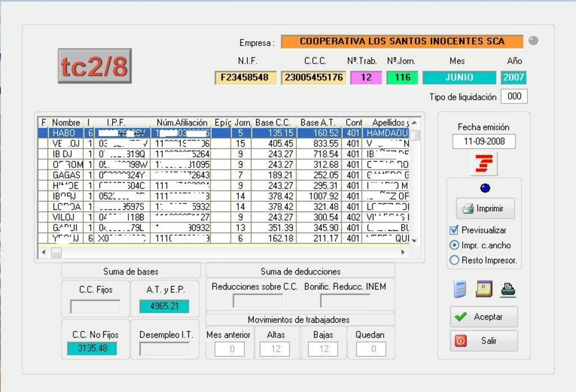
Task: Click the horizontal scrollbar right arrow
Action: click(x=403, y=252)
